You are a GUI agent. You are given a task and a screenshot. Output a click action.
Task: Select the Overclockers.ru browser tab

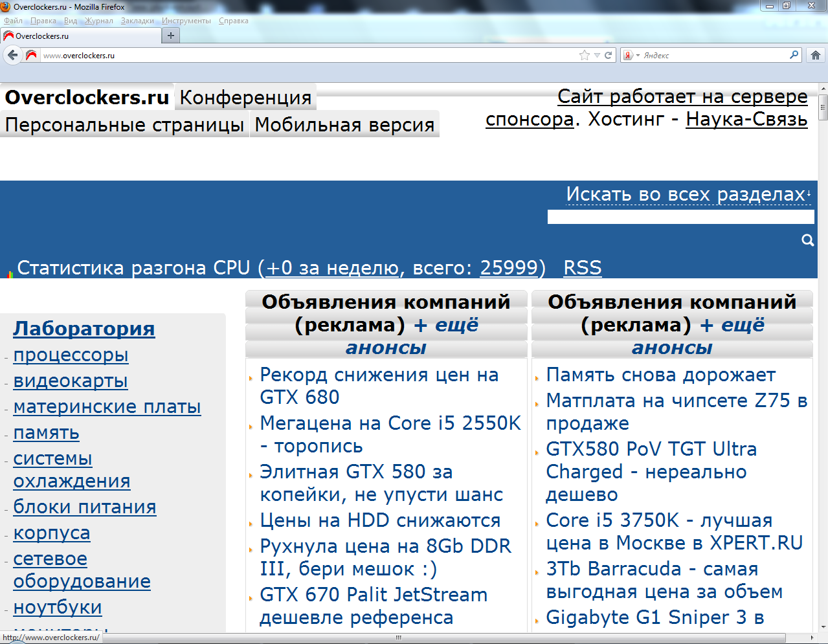click(x=81, y=36)
